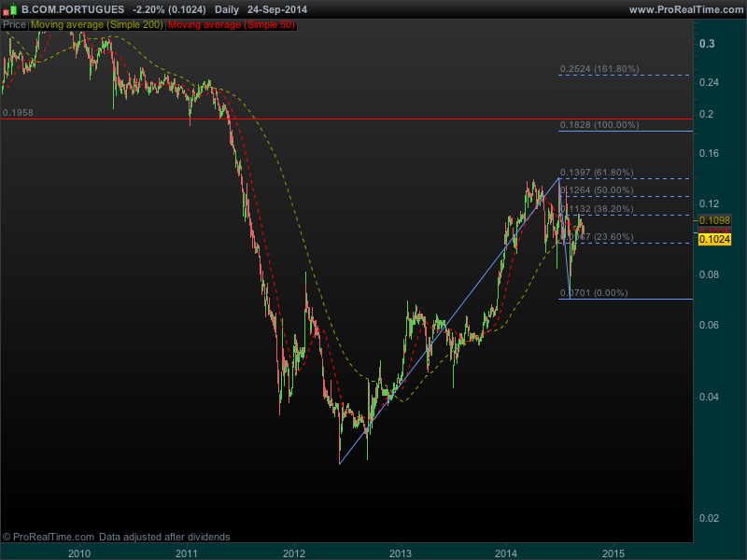Click the 0.02 price axis label
Viewport: 747px width, 560px height.
pyautogui.click(x=709, y=518)
